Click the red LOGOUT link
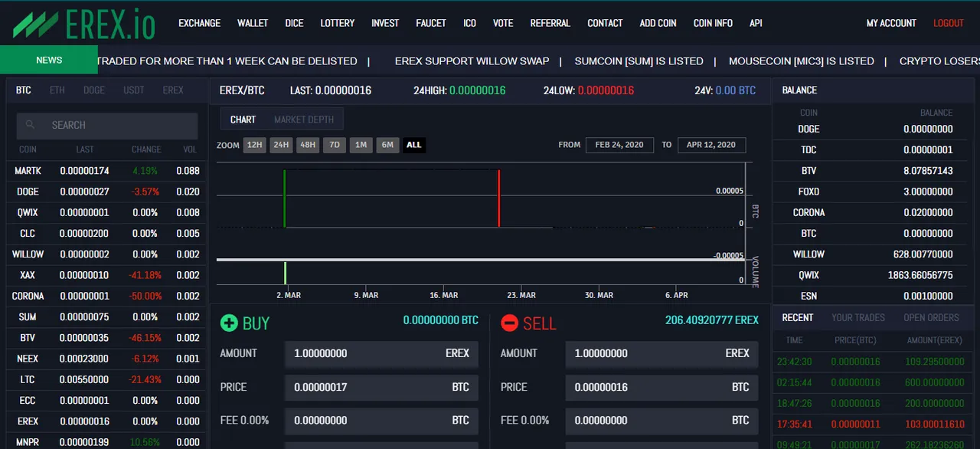The height and width of the screenshot is (449, 980). click(x=949, y=23)
